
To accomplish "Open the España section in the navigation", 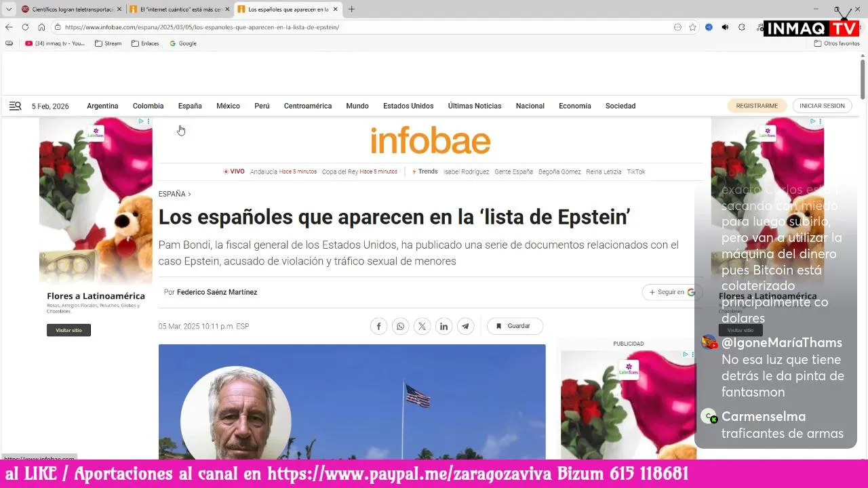I will click(x=190, y=106).
